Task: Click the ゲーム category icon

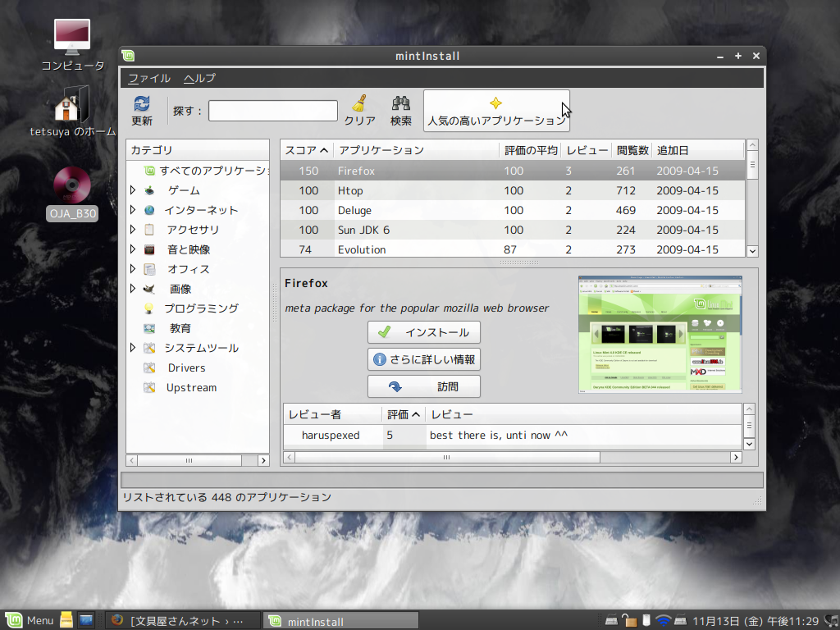Action: point(149,190)
